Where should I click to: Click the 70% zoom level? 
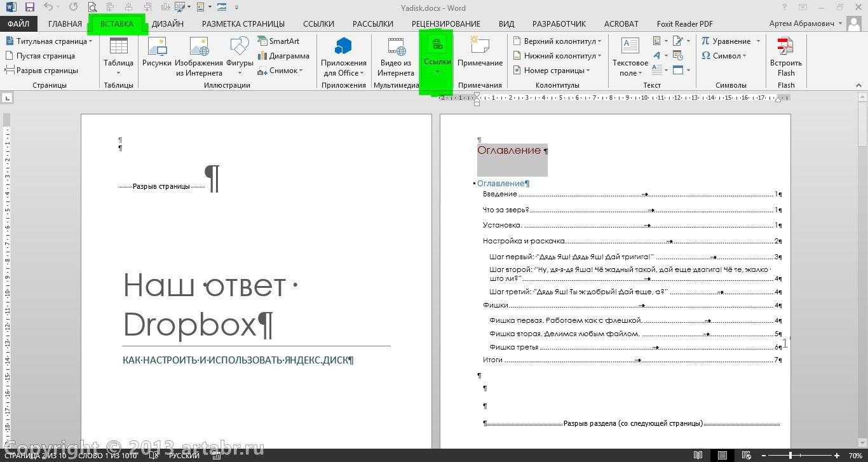point(855,456)
